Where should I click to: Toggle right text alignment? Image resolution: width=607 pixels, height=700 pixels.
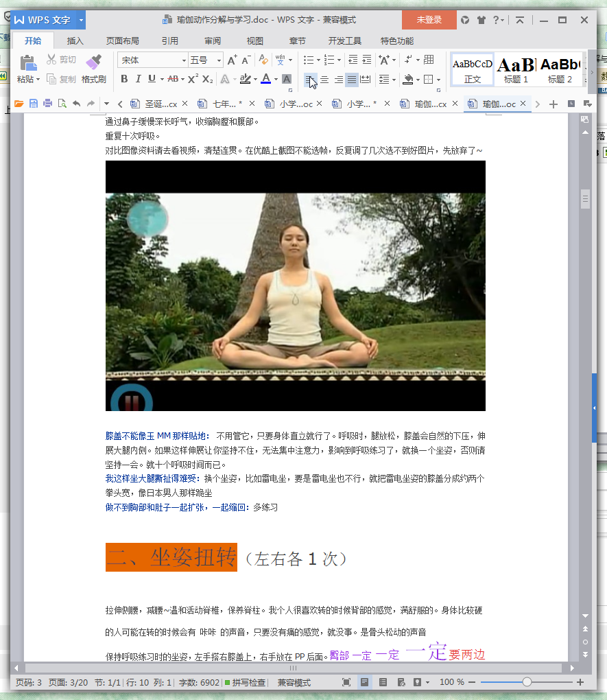click(x=339, y=80)
